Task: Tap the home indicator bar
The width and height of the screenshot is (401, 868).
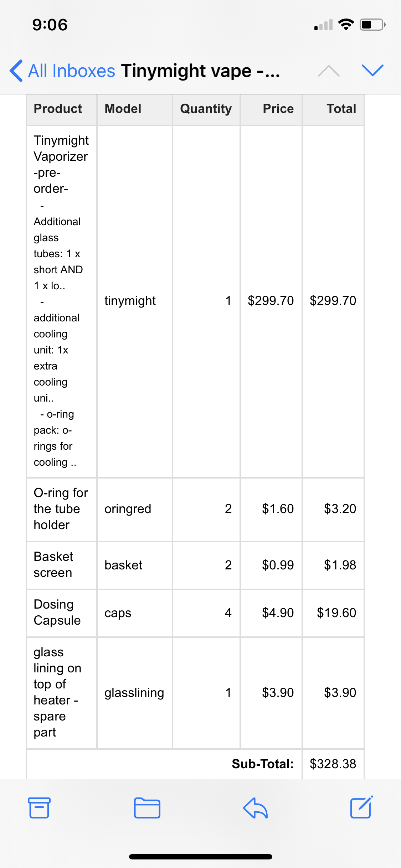Action: click(x=200, y=857)
